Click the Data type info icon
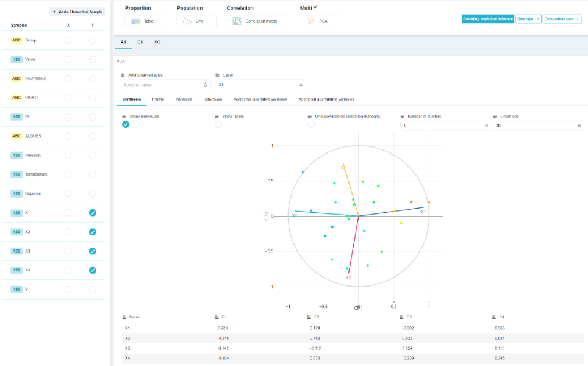The height and width of the screenshot is (366, 588). (x=538, y=19)
